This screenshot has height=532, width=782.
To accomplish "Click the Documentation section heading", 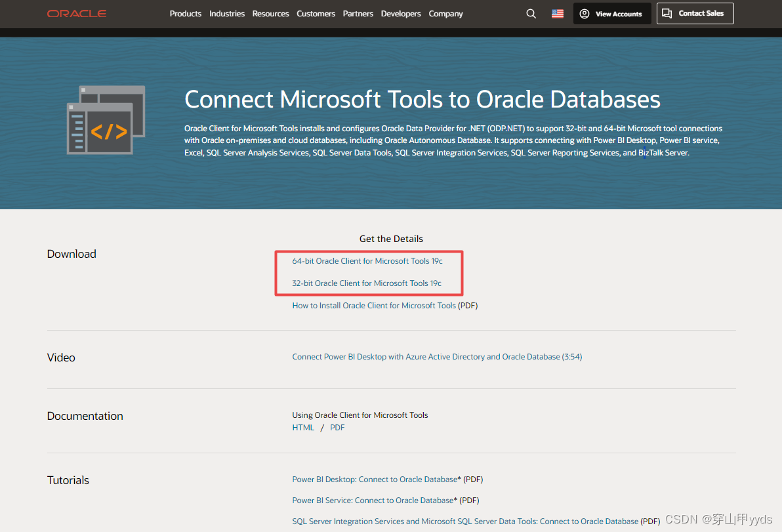I will tap(85, 416).
